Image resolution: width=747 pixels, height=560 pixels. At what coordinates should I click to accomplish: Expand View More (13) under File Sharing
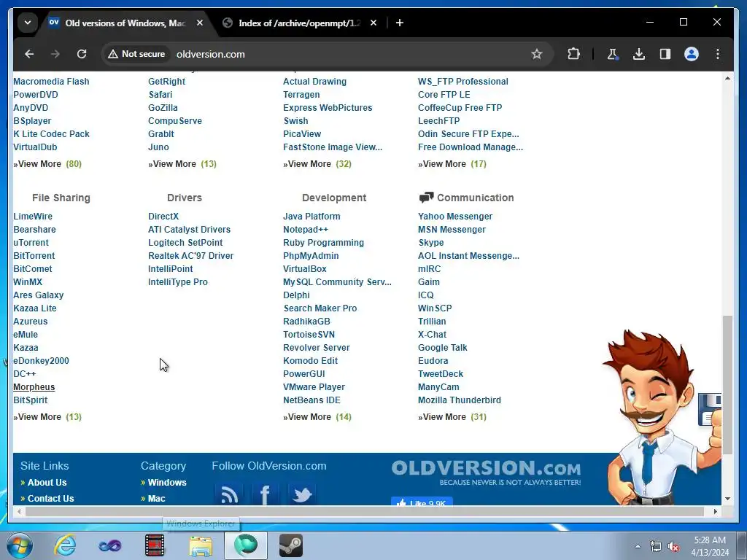pos(47,416)
